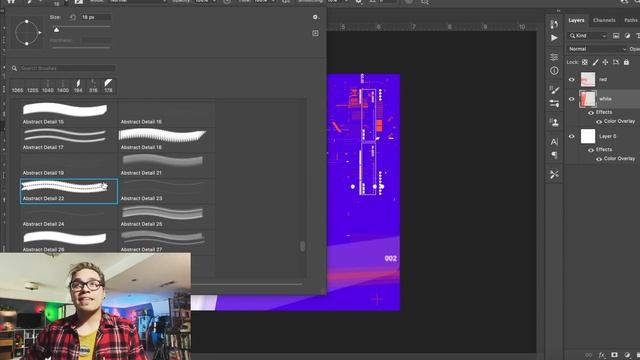Open the Brushes panel icon
Screen dimensions: 640x360
point(554,90)
